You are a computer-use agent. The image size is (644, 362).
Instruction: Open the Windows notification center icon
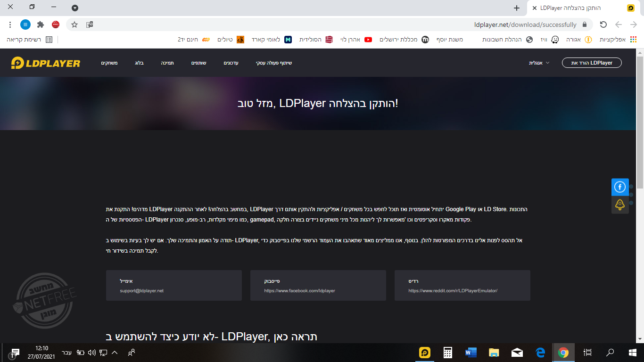coord(15,353)
